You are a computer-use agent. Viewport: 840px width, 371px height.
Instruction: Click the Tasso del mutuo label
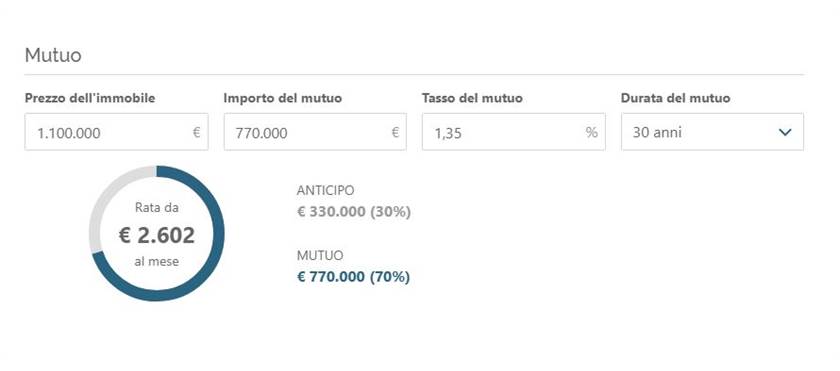(x=472, y=98)
